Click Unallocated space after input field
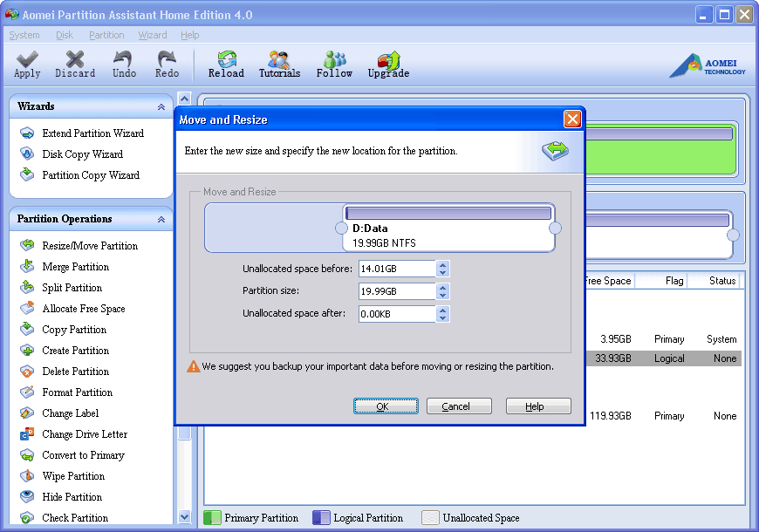 point(397,314)
